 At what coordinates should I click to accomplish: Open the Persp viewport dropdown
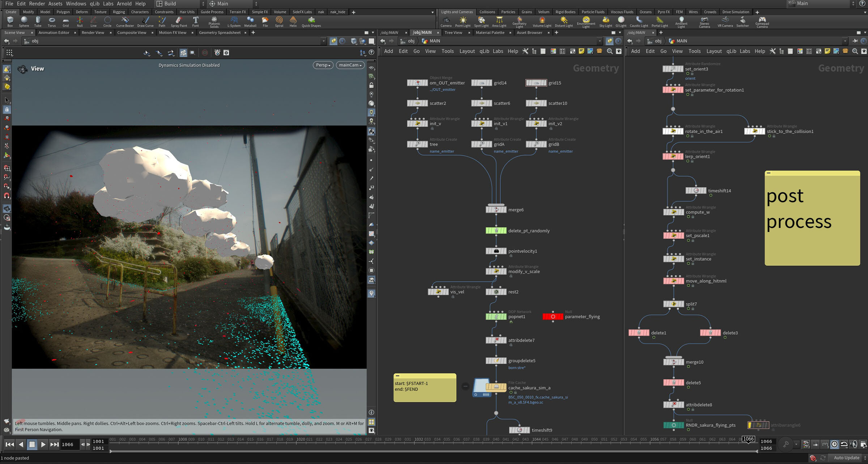pos(323,65)
